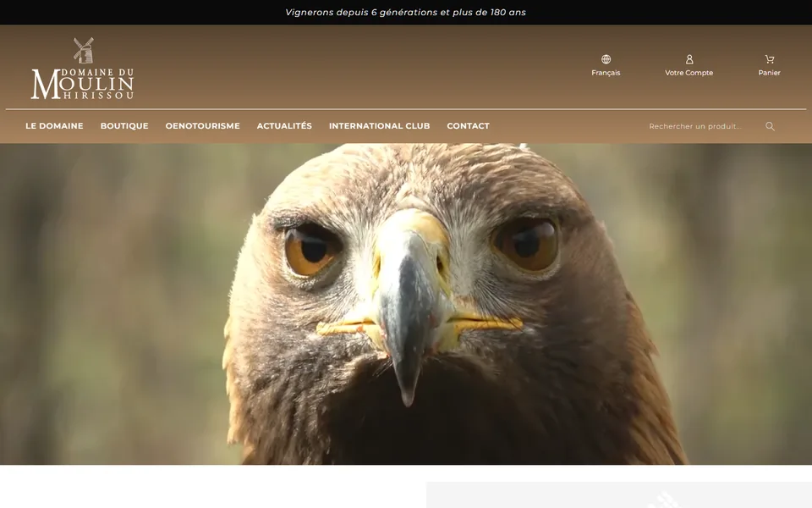Open the shopping cart icon
The height and width of the screenshot is (508, 812).
coord(770,59)
